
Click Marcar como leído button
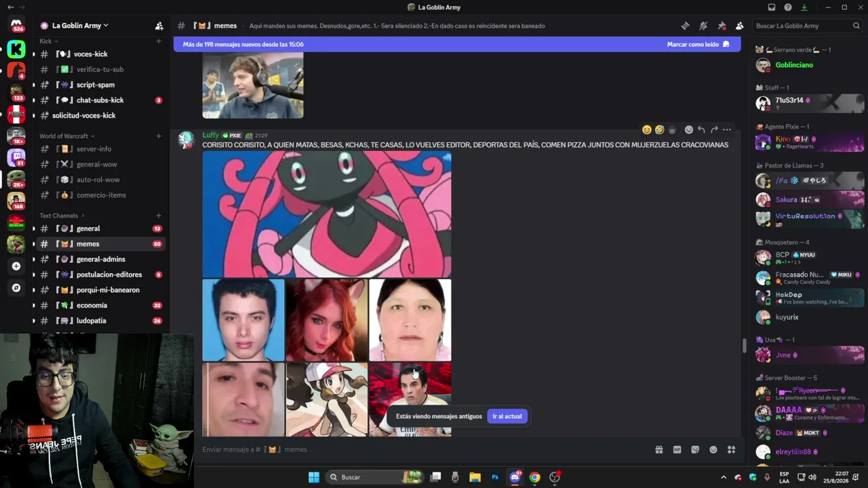[698, 44]
